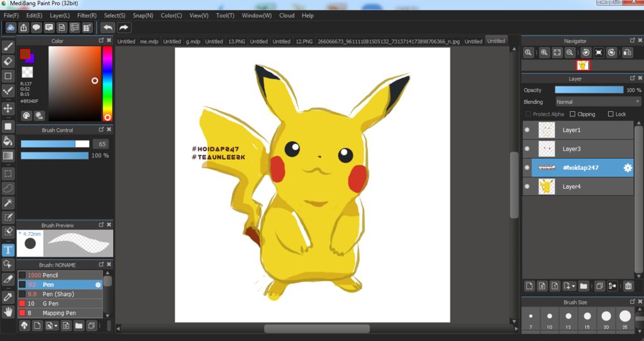The width and height of the screenshot is (644, 341).
Task: Open settings gear on #hoidap247 layer
Action: 628,167
